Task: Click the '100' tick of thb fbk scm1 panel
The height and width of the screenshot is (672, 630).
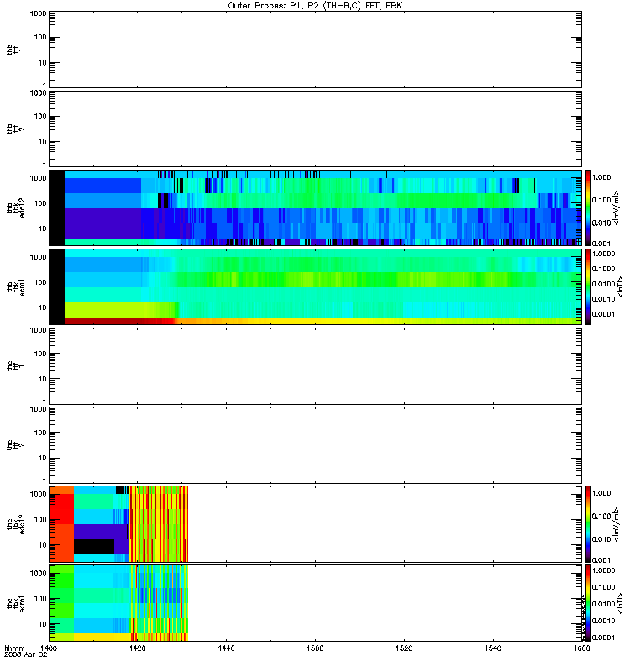Action: point(40,282)
